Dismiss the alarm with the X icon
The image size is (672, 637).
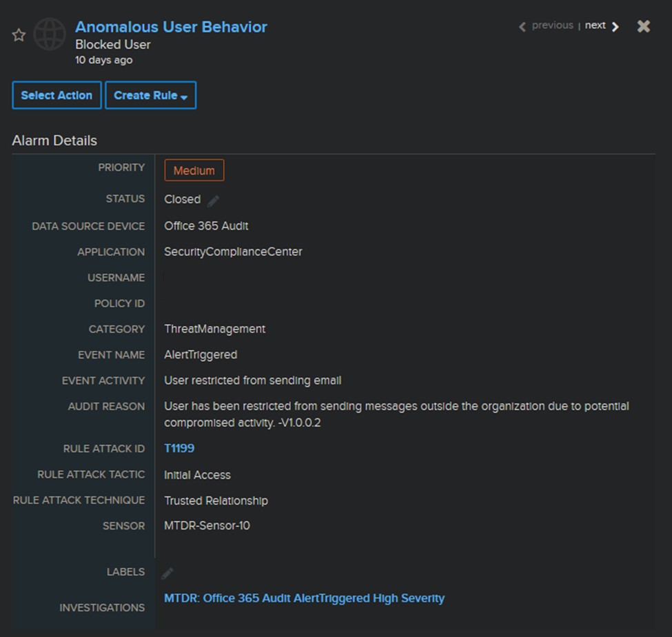(643, 26)
